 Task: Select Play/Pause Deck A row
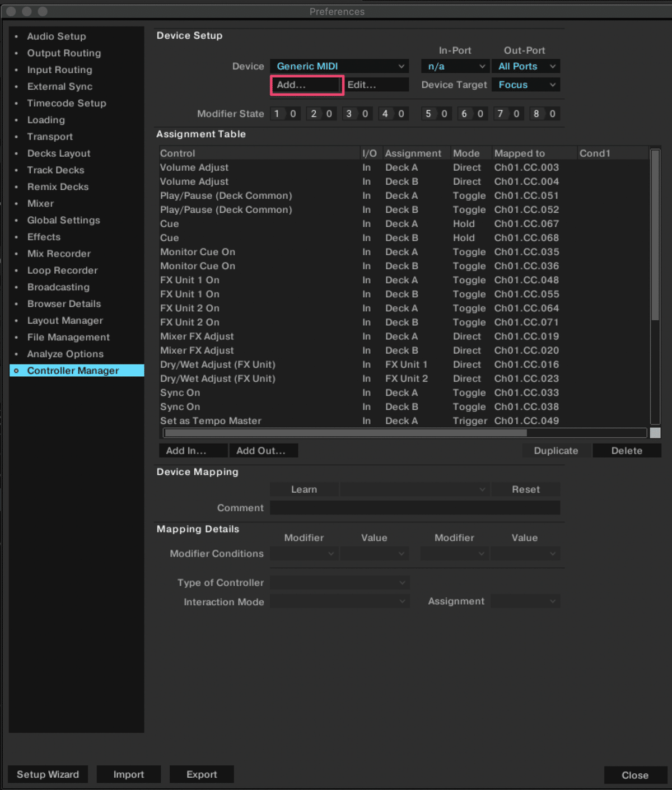coord(403,195)
